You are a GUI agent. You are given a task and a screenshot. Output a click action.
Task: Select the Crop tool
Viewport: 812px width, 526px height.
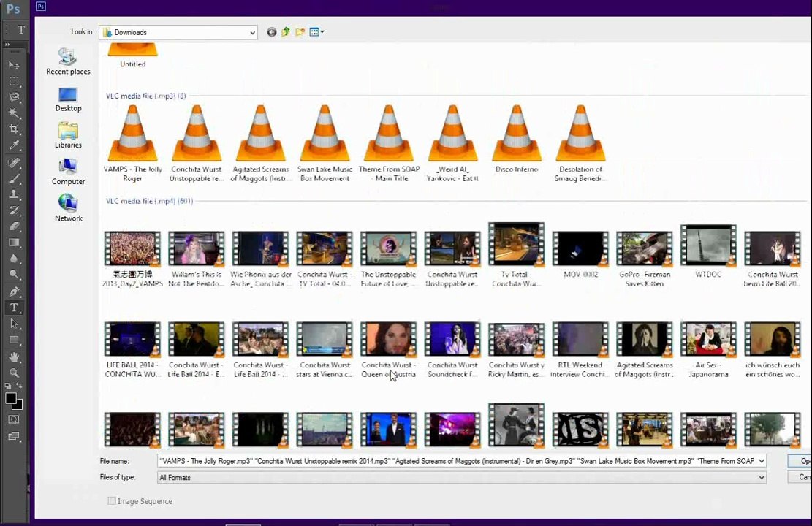click(x=14, y=129)
